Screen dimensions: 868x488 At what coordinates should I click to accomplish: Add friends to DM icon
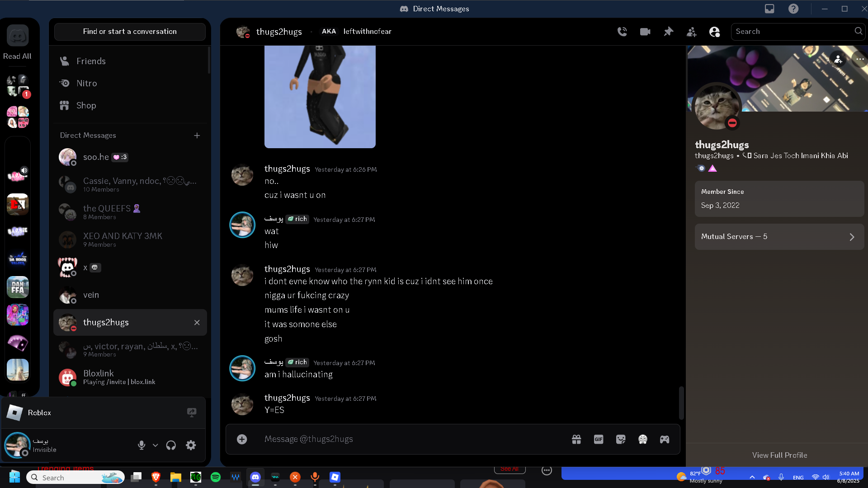[x=691, y=32]
